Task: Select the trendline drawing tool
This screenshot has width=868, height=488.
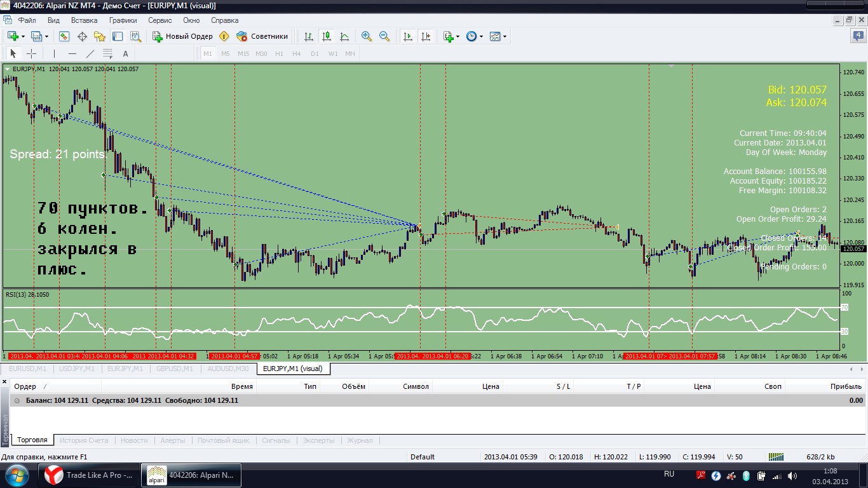Action: coord(90,53)
